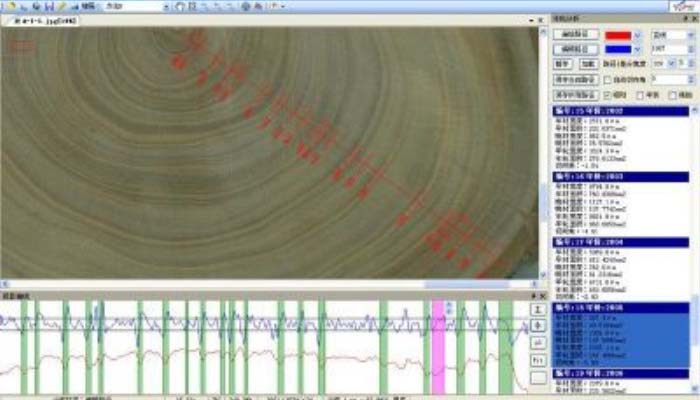Untick the checked checkbox in bottom options row
Viewport: 700px width, 400px height.
607,95
